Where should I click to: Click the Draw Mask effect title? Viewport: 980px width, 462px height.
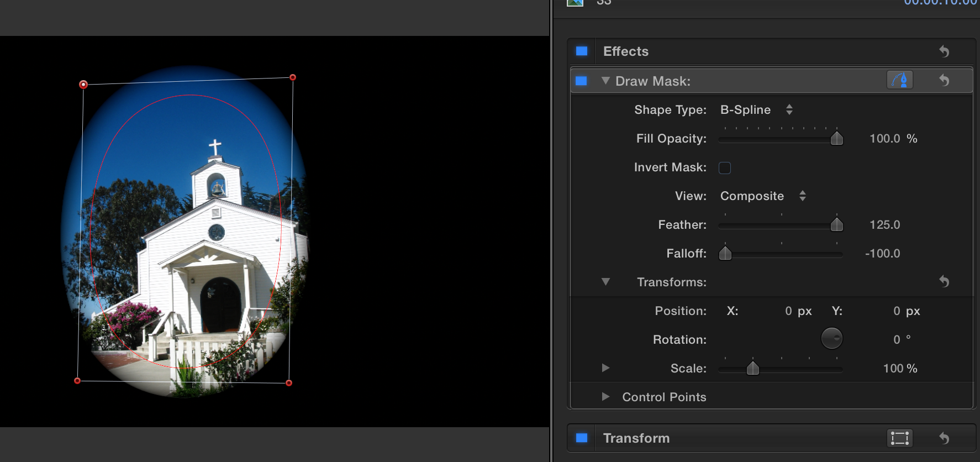coord(653,81)
